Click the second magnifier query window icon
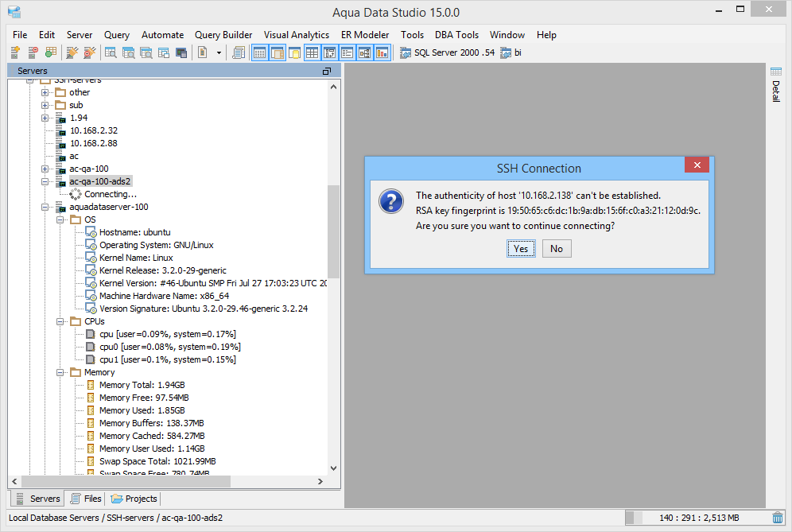 (x=128, y=52)
